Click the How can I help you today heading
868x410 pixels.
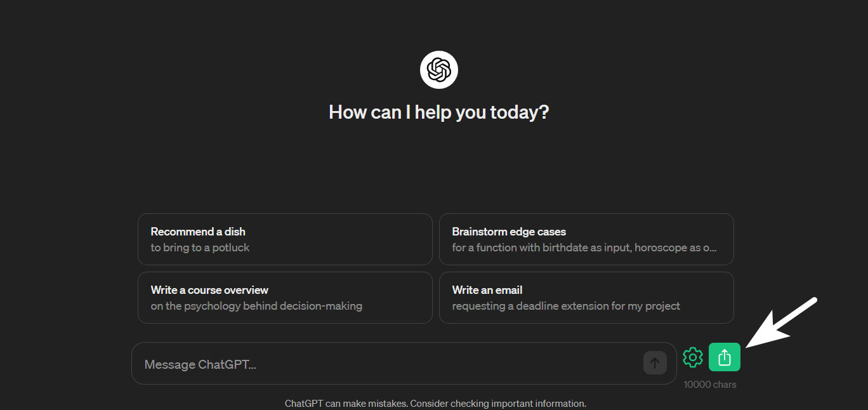point(438,112)
